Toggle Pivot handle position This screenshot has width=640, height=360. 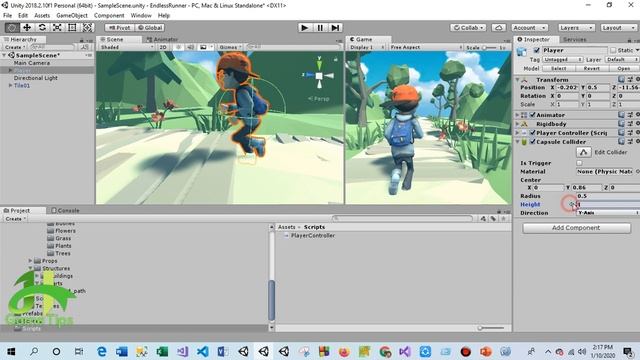[119, 27]
